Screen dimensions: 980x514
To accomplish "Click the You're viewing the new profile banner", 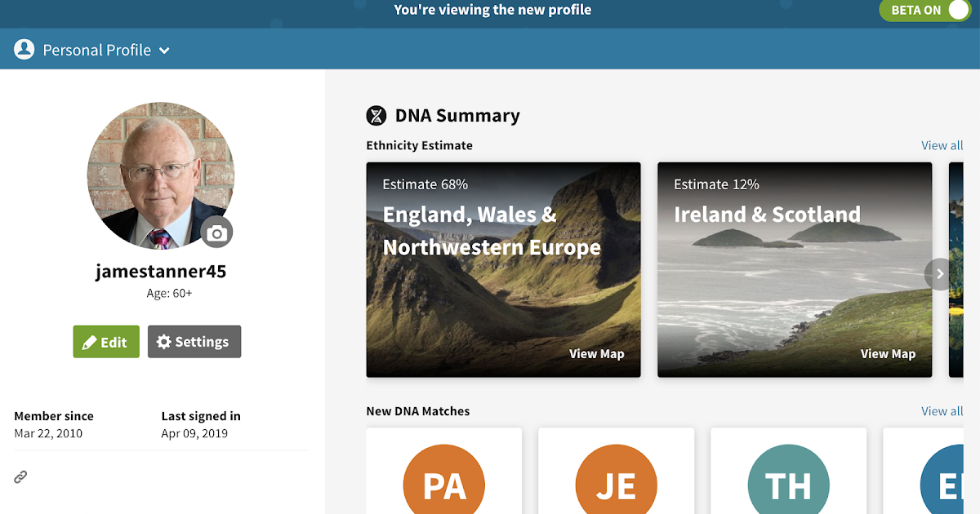I will (x=492, y=11).
